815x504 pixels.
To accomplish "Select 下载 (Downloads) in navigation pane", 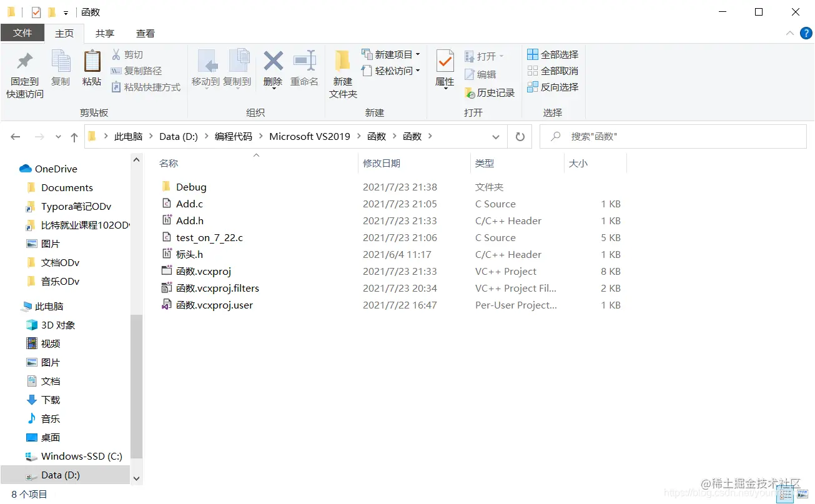I will pyautogui.click(x=43, y=400).
